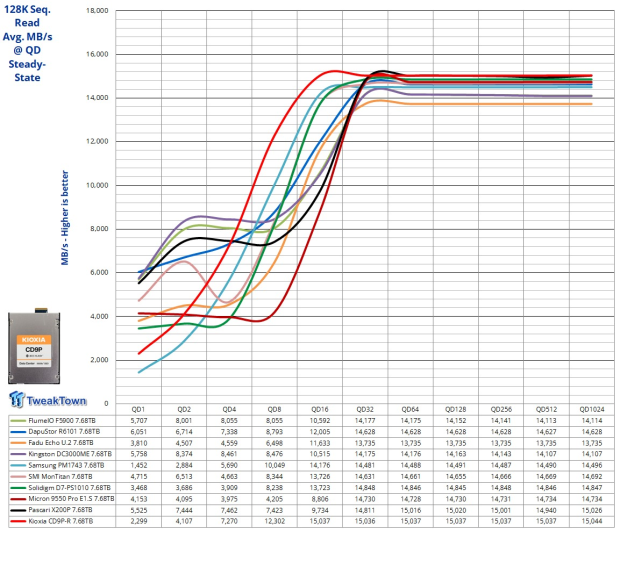Select the Fadu Echo U.2 7.68TB label

tap(61, 443)
